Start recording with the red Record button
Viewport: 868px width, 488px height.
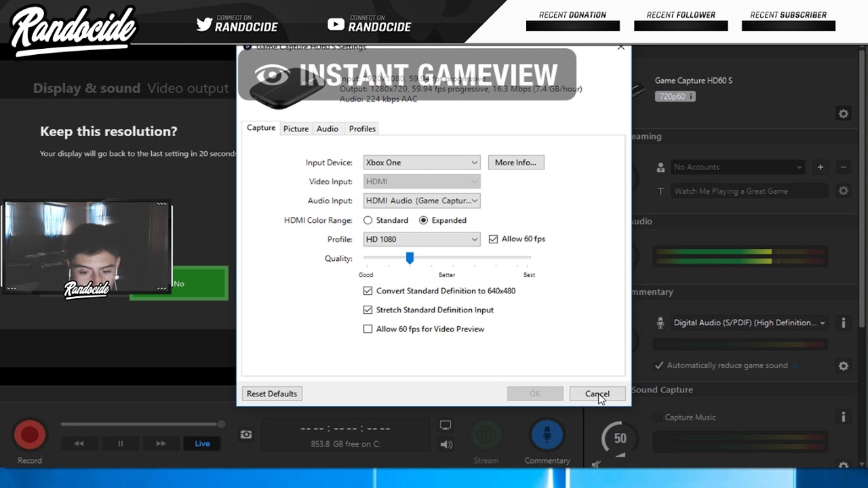coord(30,435)
